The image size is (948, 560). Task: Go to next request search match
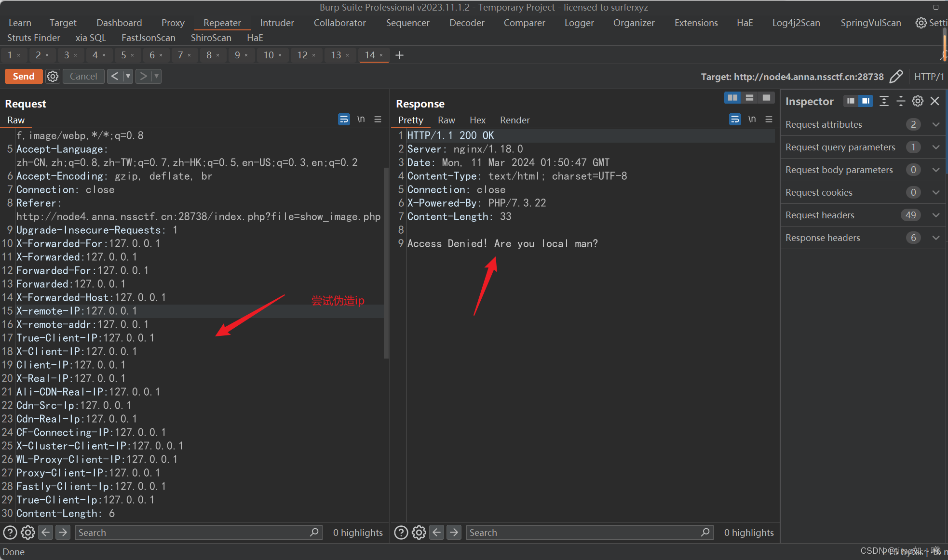(63, 533)
